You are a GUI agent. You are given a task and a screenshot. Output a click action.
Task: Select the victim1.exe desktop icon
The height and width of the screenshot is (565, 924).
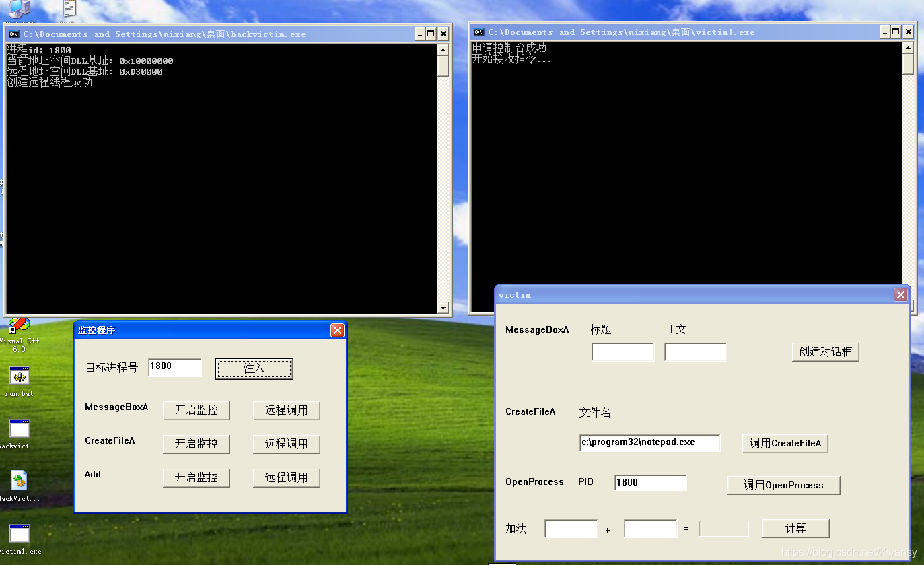[19, 538]
